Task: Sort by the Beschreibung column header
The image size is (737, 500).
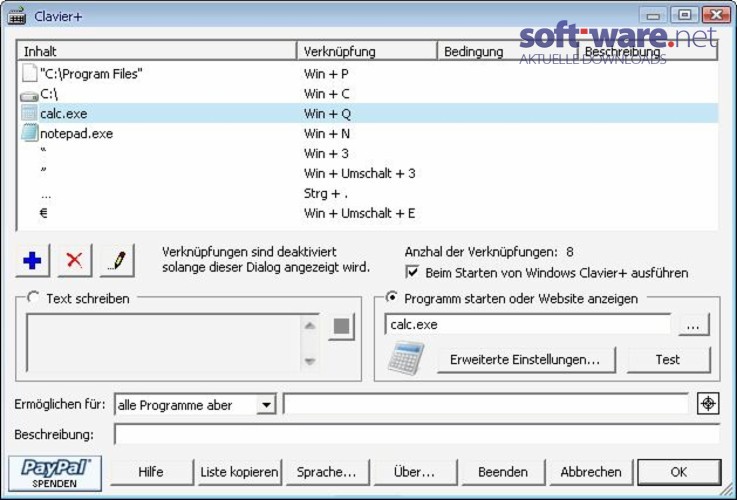Action: [647, 51]
